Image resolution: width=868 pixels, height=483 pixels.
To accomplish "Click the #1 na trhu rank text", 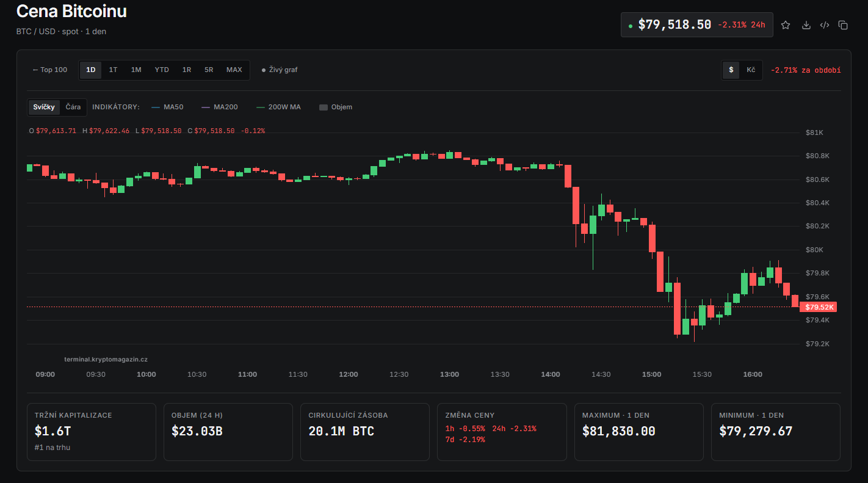I will (52, 448).
